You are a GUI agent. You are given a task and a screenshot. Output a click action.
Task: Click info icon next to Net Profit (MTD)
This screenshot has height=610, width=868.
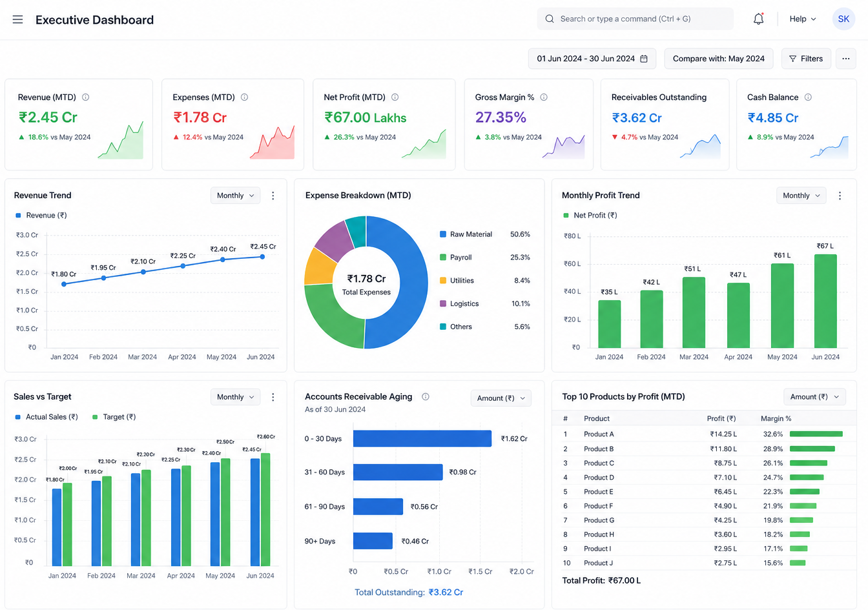(x=395, y=97)
